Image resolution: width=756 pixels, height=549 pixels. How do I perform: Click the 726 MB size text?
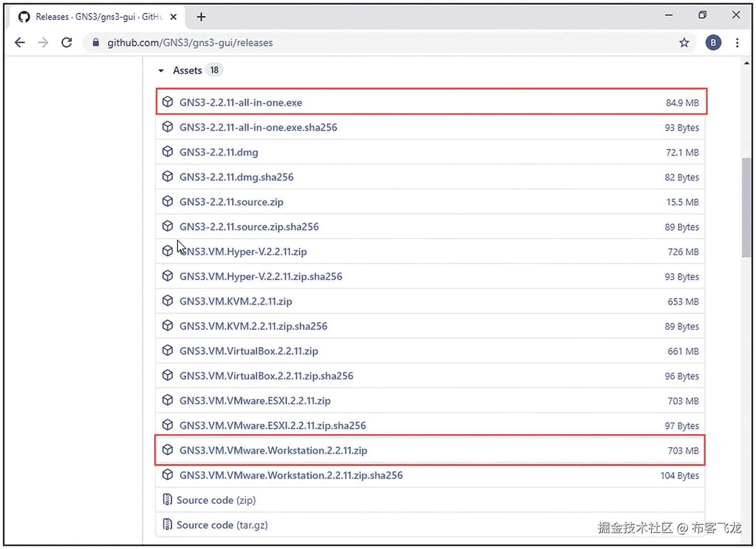pyautogui.click(x=683, y=252)
